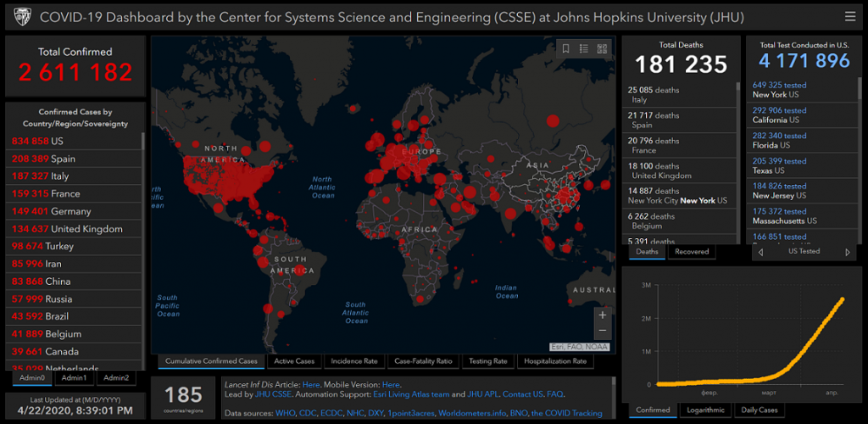Select the 149 401 Germany row
The height and width of the screenshot is (424, 868).
click(75, 211)
